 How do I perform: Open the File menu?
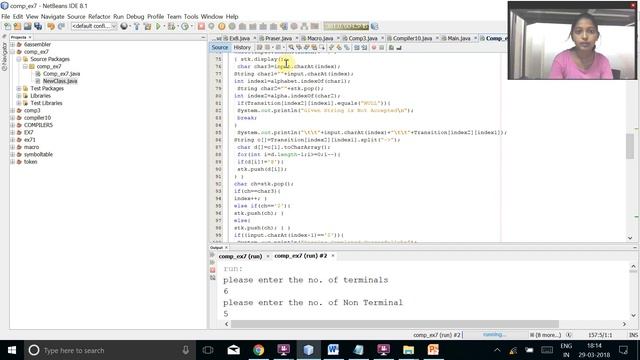[x=6, y=17]
